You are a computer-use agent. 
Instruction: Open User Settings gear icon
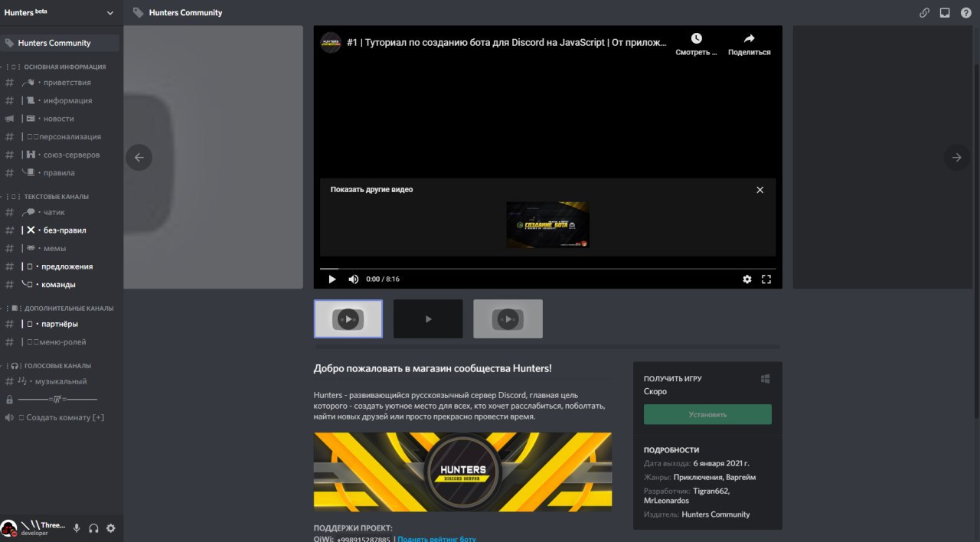(x=111, y=528)
